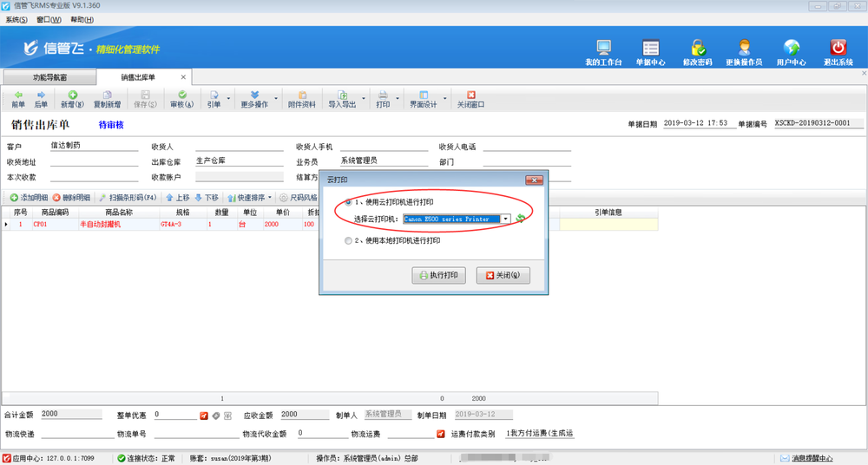
Task: Expand the 选择云打印机 printer dropdown
Action: pos(505,219)
